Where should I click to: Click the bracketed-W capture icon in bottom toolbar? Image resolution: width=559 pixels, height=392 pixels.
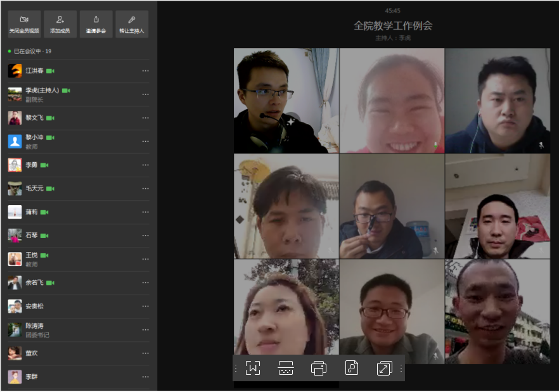point(253,367)
